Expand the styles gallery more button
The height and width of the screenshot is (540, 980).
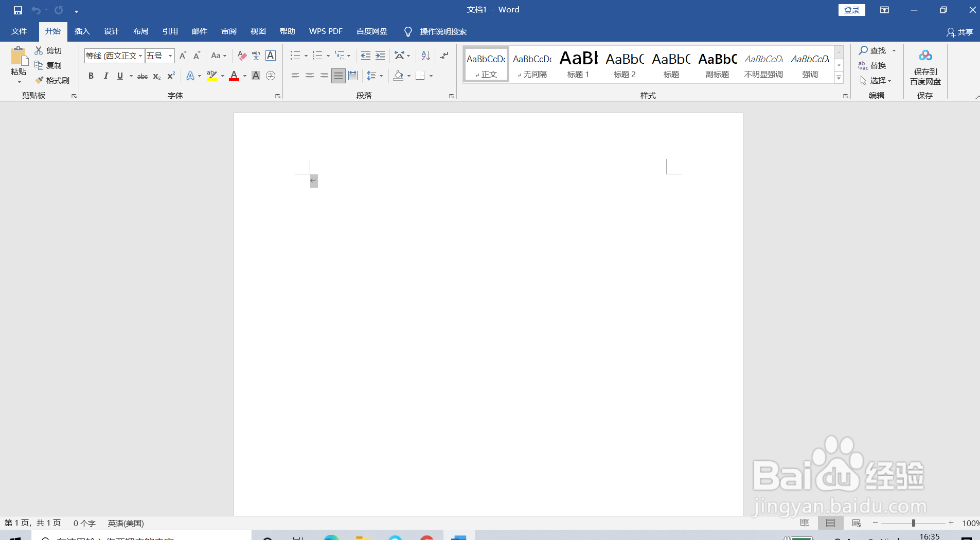click(839, 78)
